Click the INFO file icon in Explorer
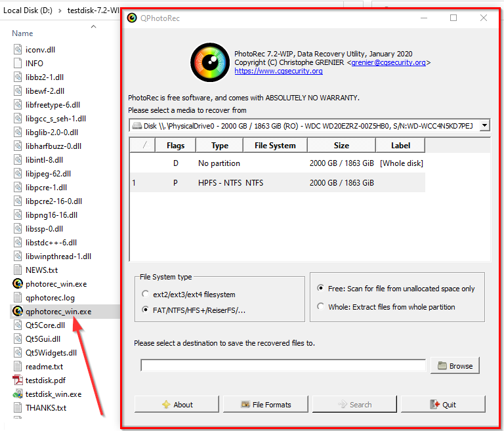504x431 pixels. (x=18, y=64)
